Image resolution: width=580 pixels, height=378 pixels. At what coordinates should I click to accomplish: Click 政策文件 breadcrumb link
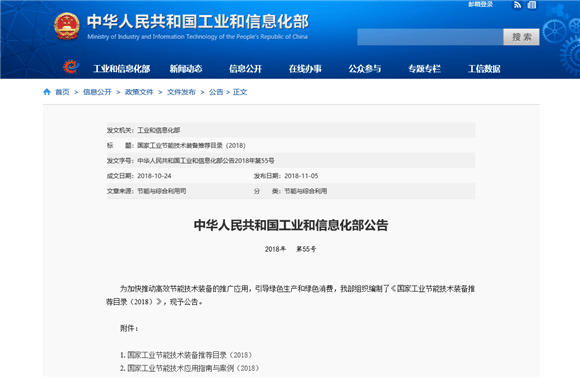point(139,92)
